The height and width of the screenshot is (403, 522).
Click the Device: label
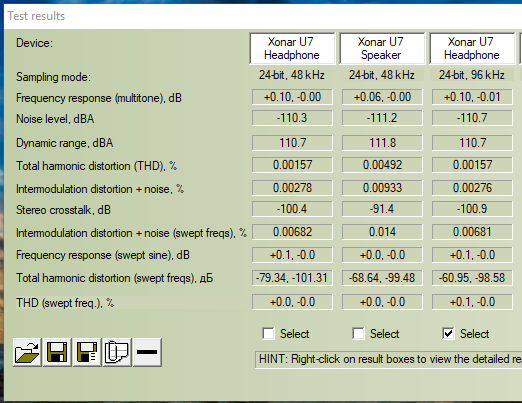(34, 43)
